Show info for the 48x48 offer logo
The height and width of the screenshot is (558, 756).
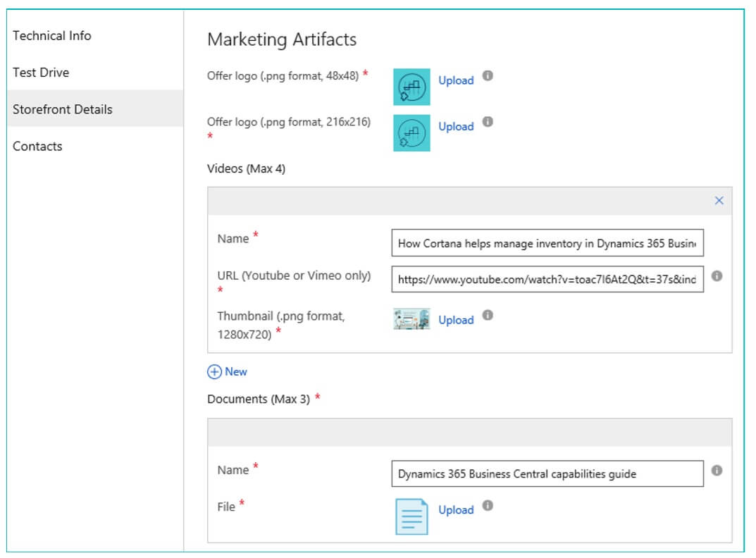pyautogui.click(x=488, y=75)
